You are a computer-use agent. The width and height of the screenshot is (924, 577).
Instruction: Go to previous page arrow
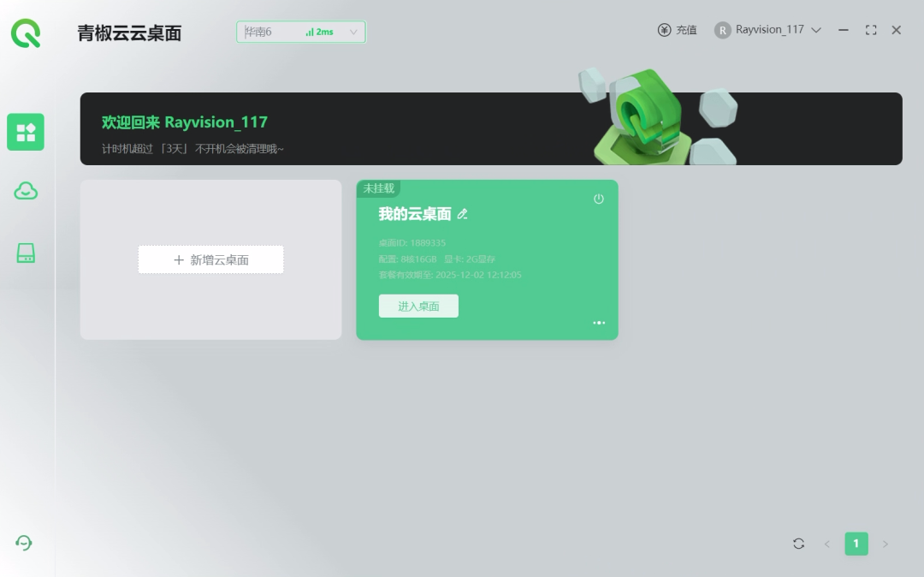(826, 544)
